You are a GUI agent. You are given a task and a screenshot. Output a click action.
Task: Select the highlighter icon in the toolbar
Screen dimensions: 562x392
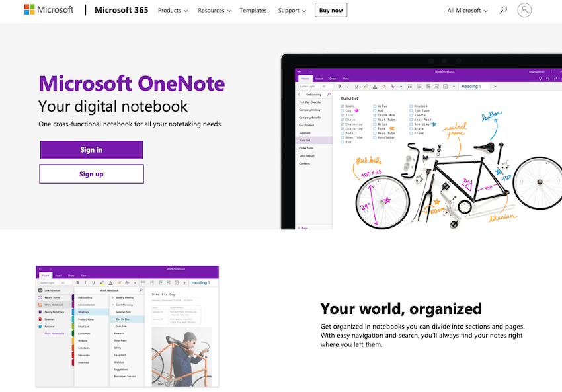coord(366,87)
